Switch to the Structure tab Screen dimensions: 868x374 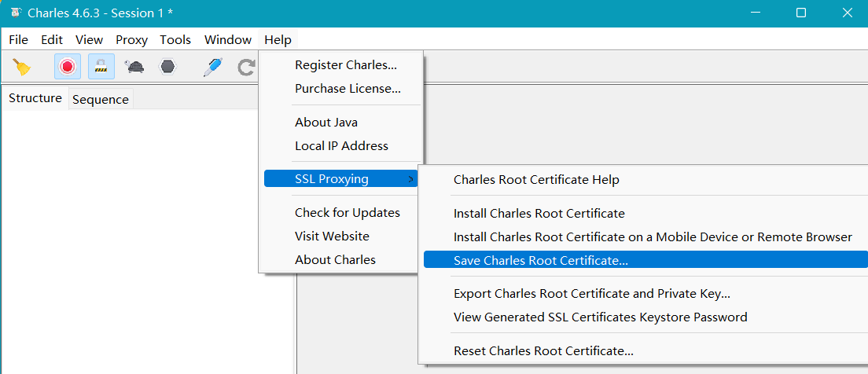(35, 98)
